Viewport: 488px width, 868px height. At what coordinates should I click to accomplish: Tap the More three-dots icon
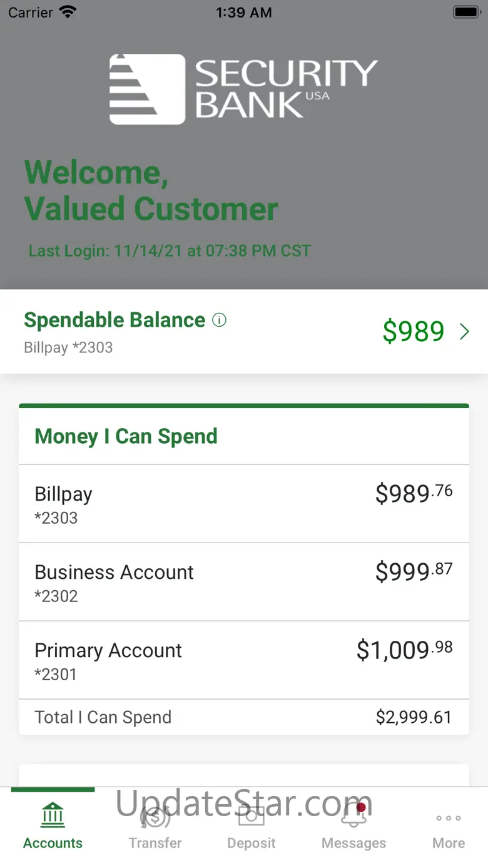coord(449,818)
